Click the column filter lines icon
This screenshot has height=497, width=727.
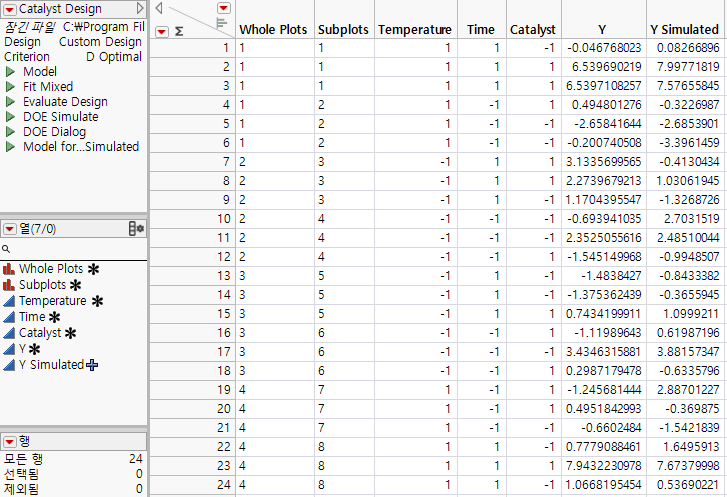point(222,23)
